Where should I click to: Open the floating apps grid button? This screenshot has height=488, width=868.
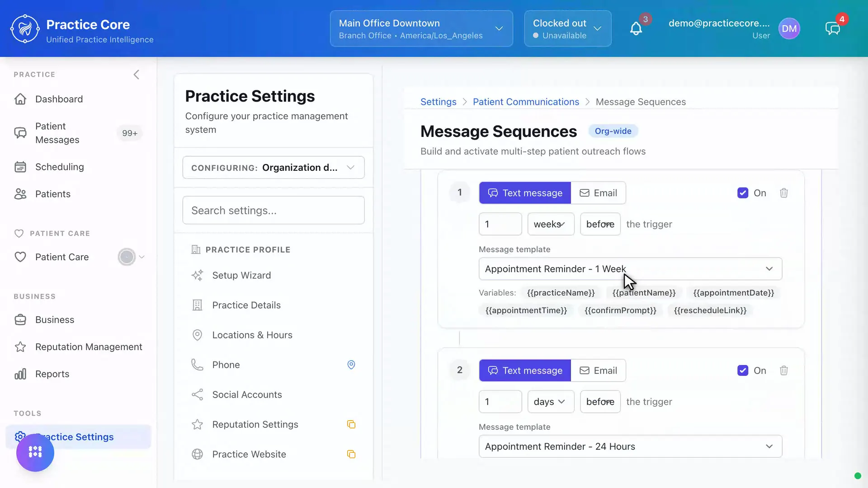[35, 452]
